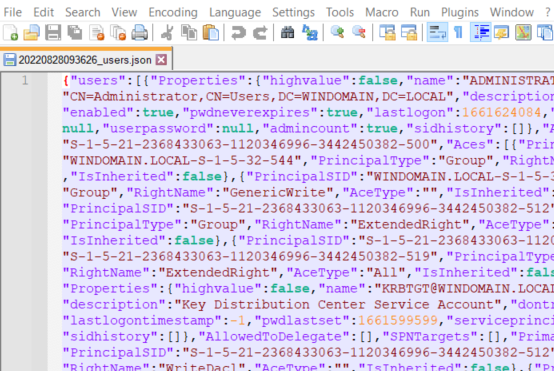Open the Window menu
The height and width of the screenshot is (371, 554).
[512, 12]
